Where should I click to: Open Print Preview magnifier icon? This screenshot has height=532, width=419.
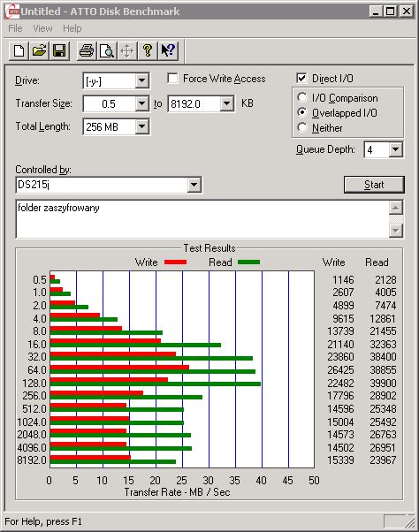[x=107, y=51]
